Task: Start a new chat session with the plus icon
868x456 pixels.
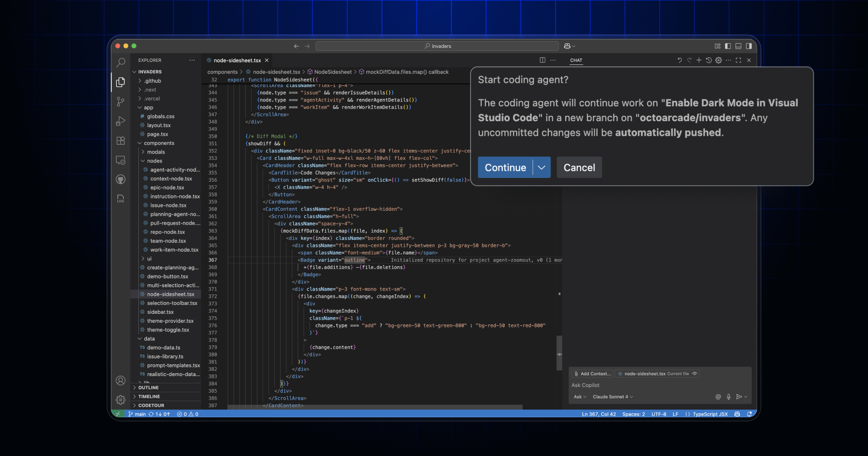Action: tap(699, 60)
